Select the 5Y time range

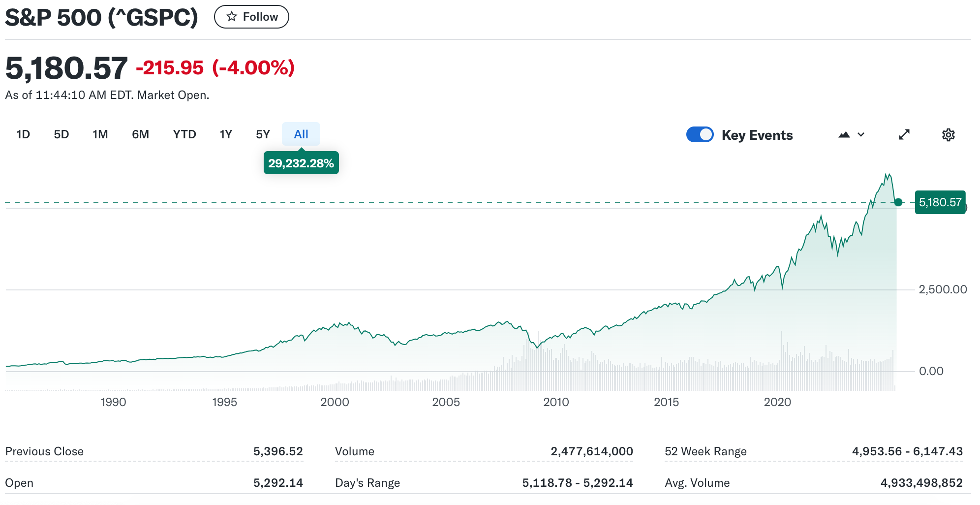263,134
